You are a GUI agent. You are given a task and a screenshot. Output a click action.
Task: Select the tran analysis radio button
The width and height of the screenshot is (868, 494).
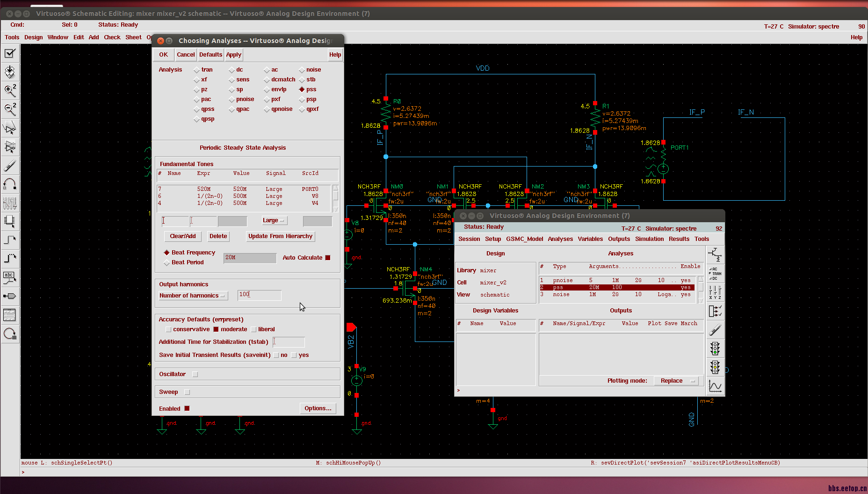click(x=197, y=70)
